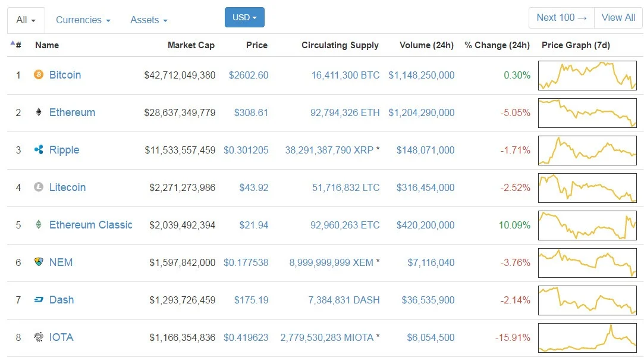Click the Dash logo icon

pyautogui.click(x=39, y=300)
